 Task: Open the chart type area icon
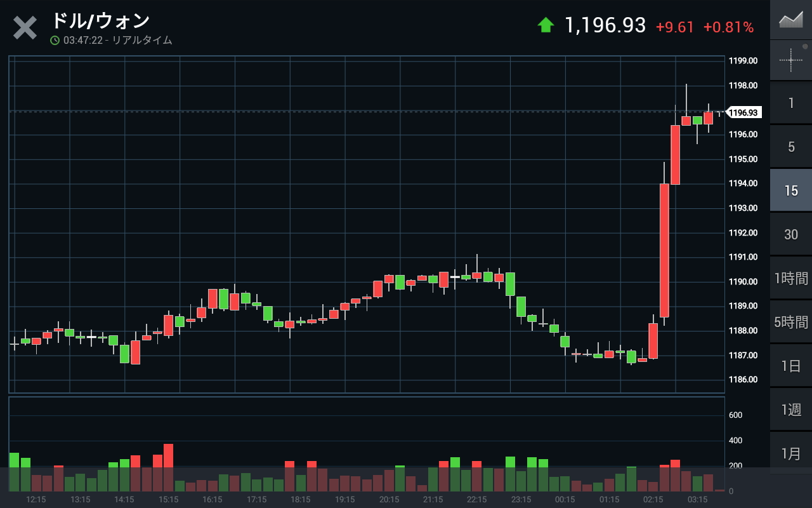[791, 20]
